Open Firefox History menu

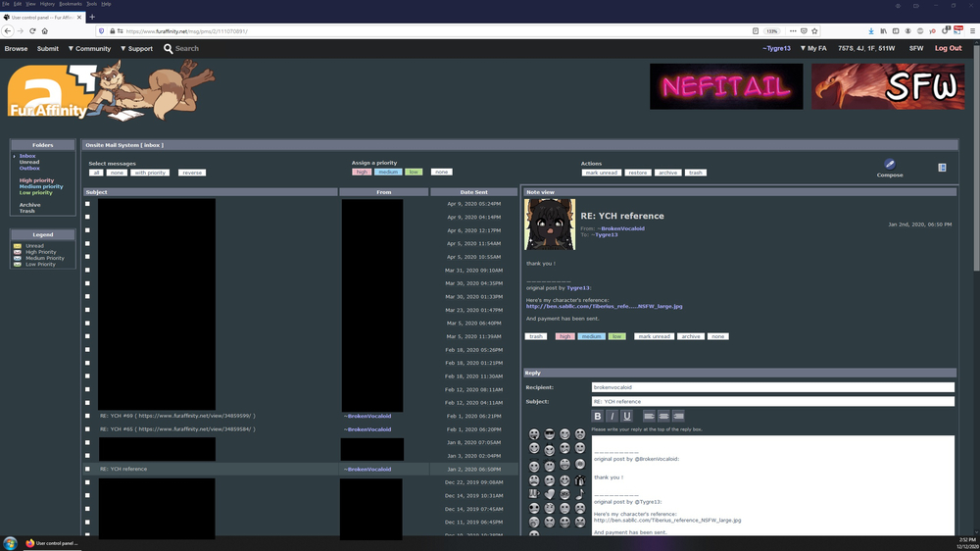coord(47,4)
